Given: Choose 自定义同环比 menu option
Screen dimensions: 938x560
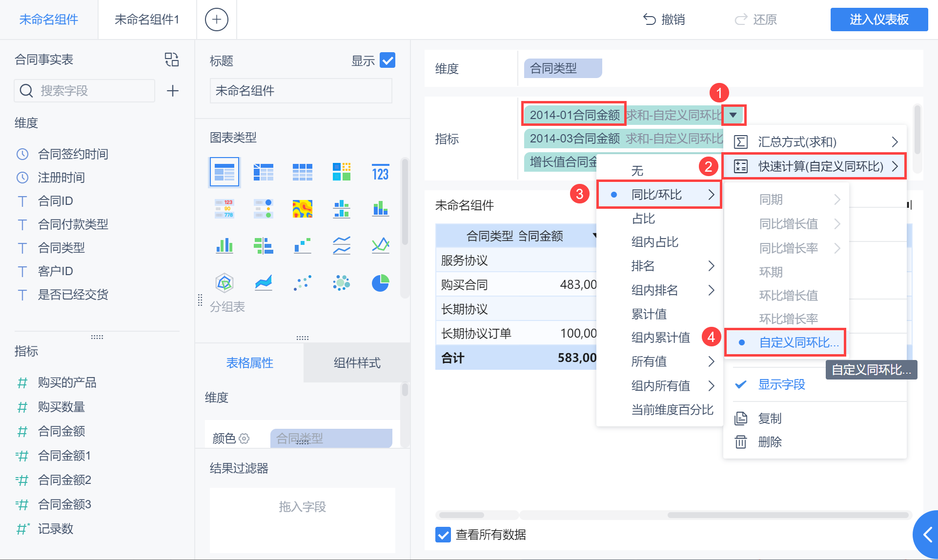Looking at the screenshot, I should tap(798, 342).
